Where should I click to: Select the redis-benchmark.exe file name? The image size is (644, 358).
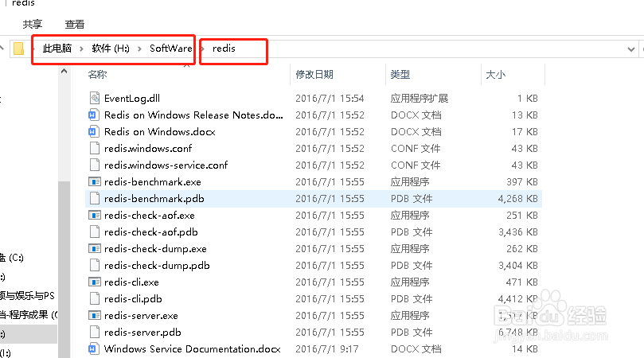[x=152, y=182]
